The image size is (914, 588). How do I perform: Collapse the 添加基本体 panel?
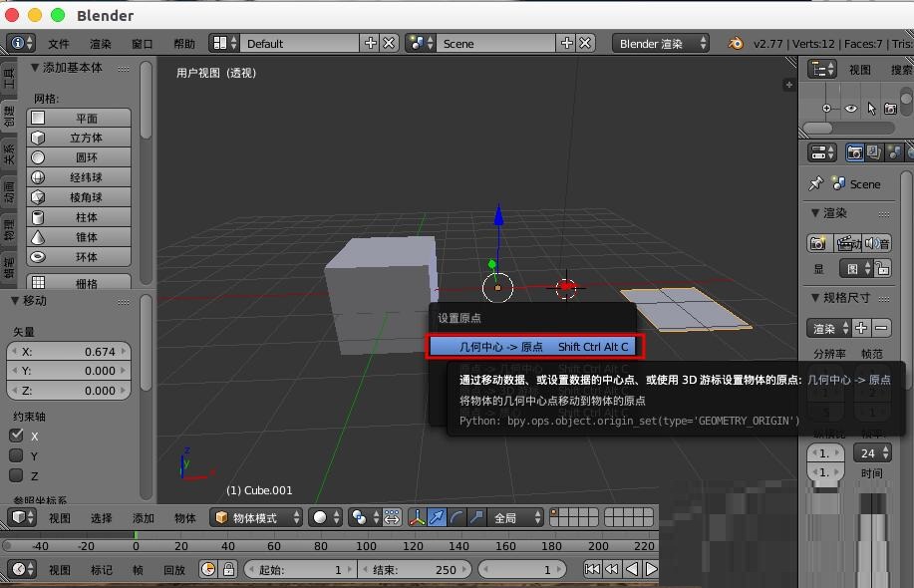click(35, 68)
